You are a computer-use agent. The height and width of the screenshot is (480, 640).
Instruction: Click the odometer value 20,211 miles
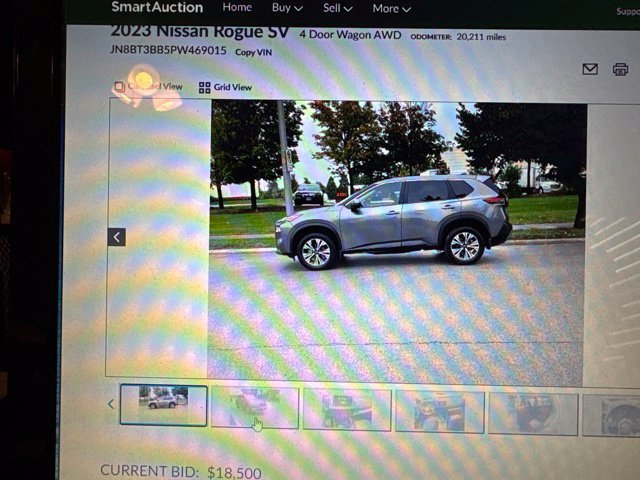click(481, 37)
